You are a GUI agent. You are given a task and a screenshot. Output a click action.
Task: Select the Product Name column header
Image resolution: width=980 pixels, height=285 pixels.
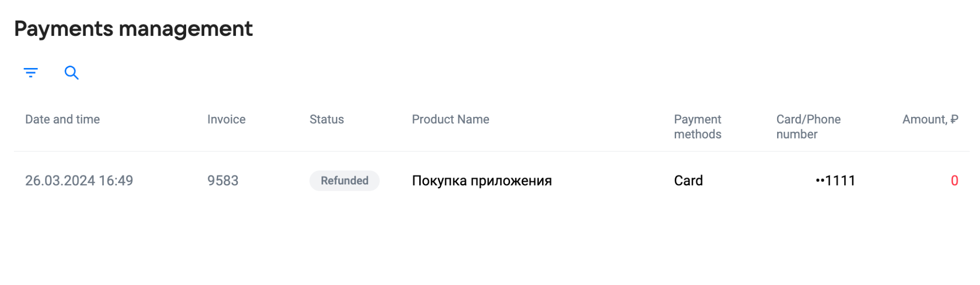click(451, 119)
